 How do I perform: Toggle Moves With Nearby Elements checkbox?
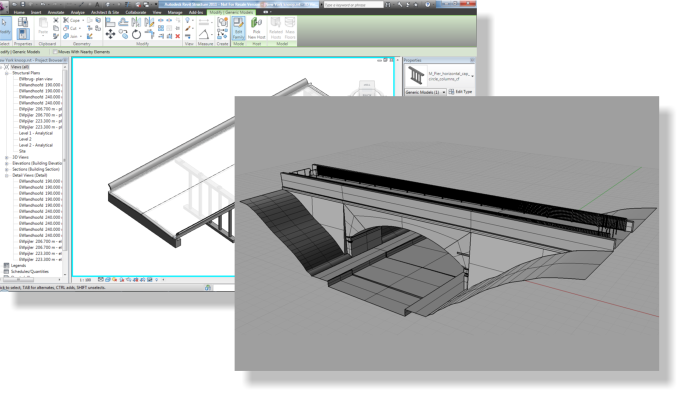[55, 52]
